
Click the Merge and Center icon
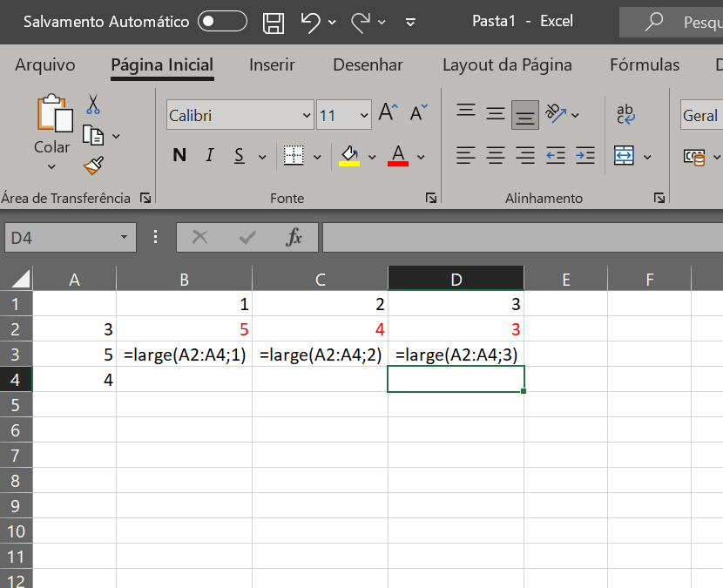pos(624,155)
